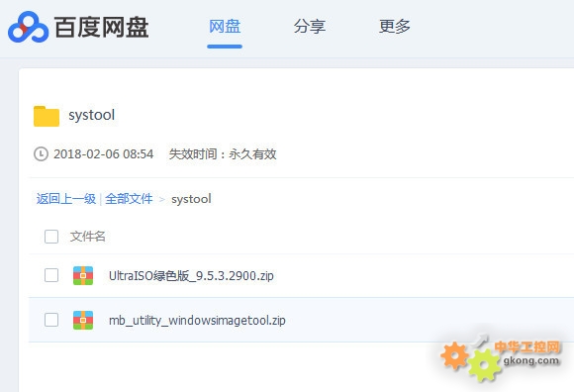Screen dimensions: 574x392
Task: Click the 2018-02-06 08:54 timestamp
Action: pyautogui.click(x=104, y=154)
